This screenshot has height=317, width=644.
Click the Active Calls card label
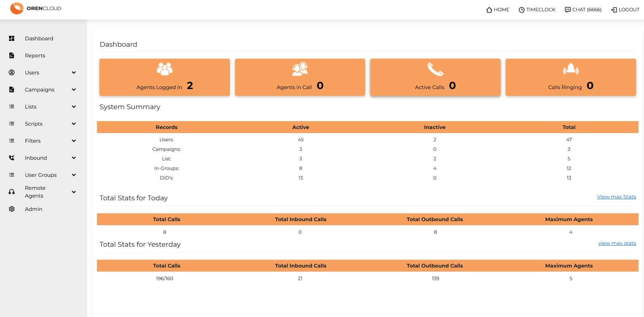(x=429, y=87)
